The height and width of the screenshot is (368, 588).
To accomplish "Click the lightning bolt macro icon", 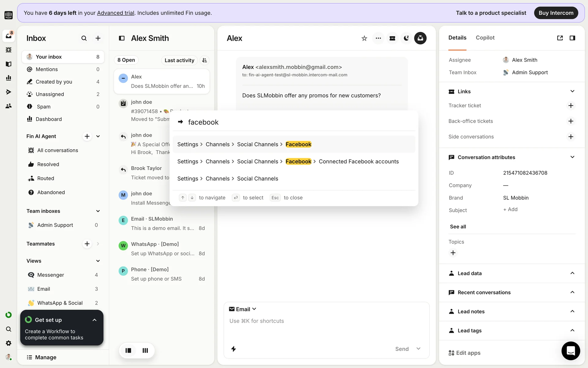I will click(233, 349).
